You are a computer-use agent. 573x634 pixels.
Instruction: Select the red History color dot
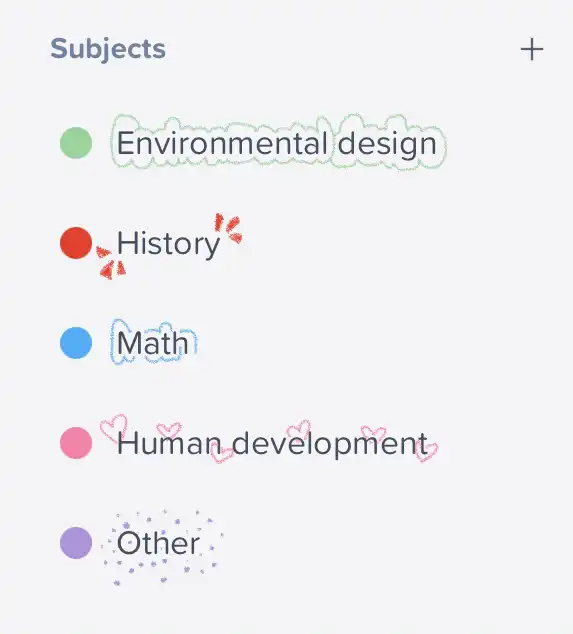76,243
